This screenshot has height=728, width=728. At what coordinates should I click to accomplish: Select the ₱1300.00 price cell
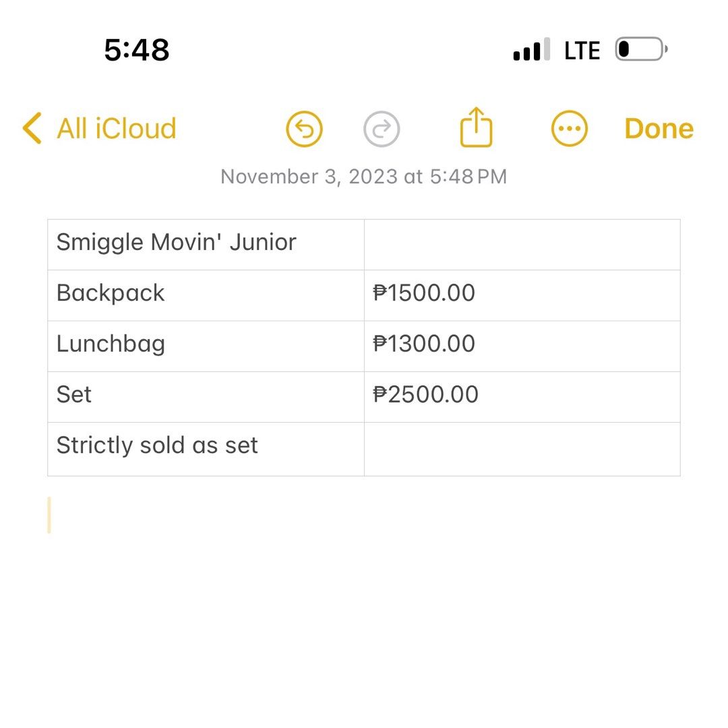[x=425, y=344]
